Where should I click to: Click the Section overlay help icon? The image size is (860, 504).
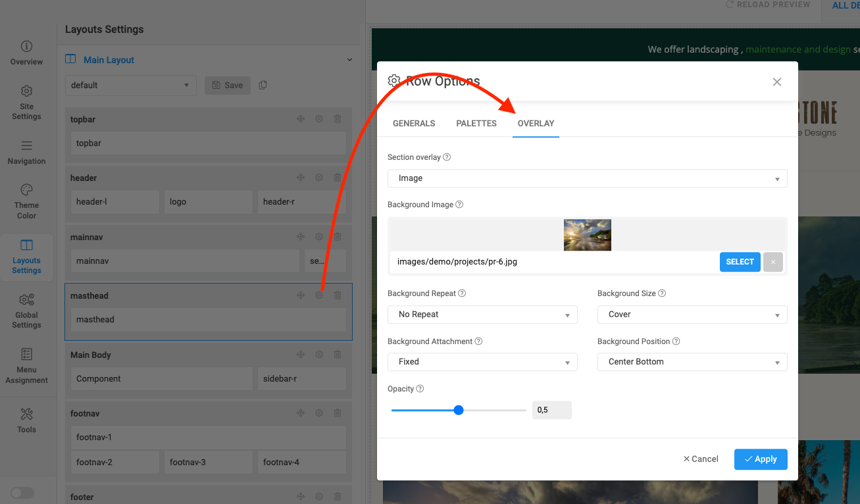447,157
